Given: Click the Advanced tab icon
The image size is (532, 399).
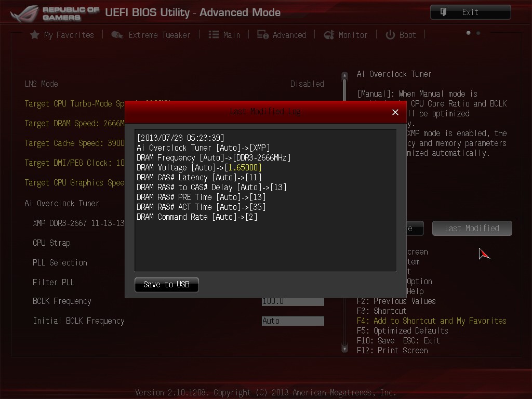Looking at the screenshot, I should tap(262, 35).
